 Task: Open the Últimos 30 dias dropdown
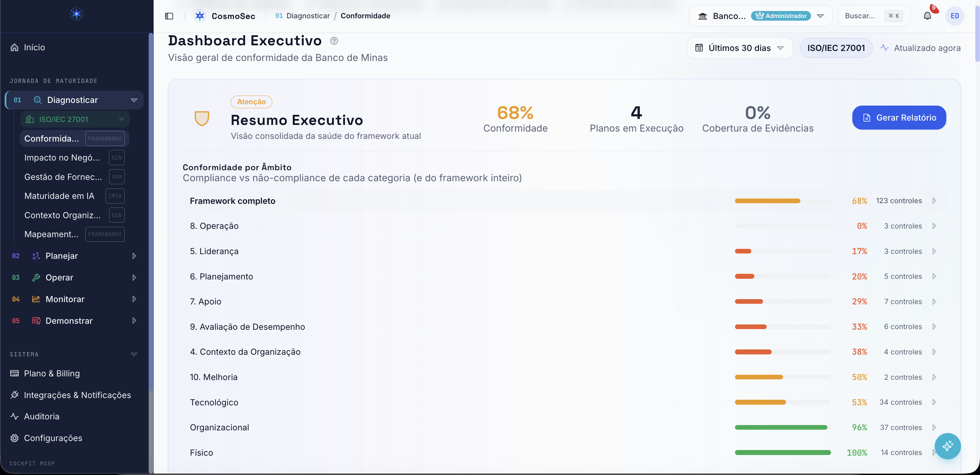(x=739, y=48)
